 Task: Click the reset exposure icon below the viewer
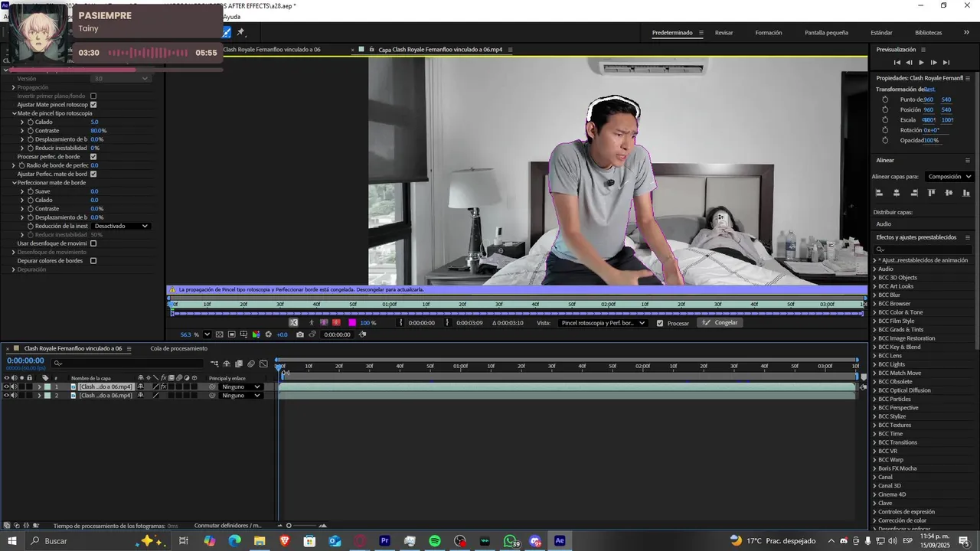tap(268, 334)
